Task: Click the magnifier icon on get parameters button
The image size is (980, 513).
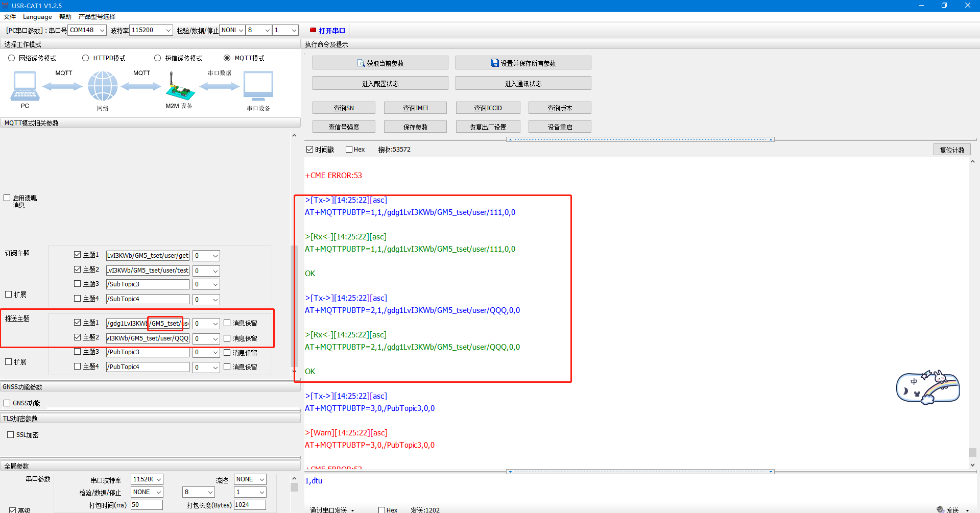Action: point(361,63)
